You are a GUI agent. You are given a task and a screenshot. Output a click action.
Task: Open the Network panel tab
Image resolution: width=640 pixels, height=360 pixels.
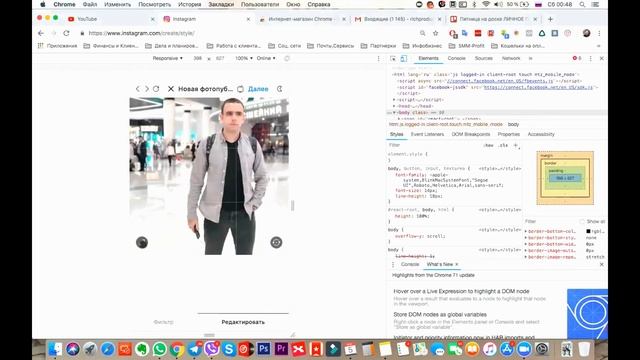pos(511,58)
